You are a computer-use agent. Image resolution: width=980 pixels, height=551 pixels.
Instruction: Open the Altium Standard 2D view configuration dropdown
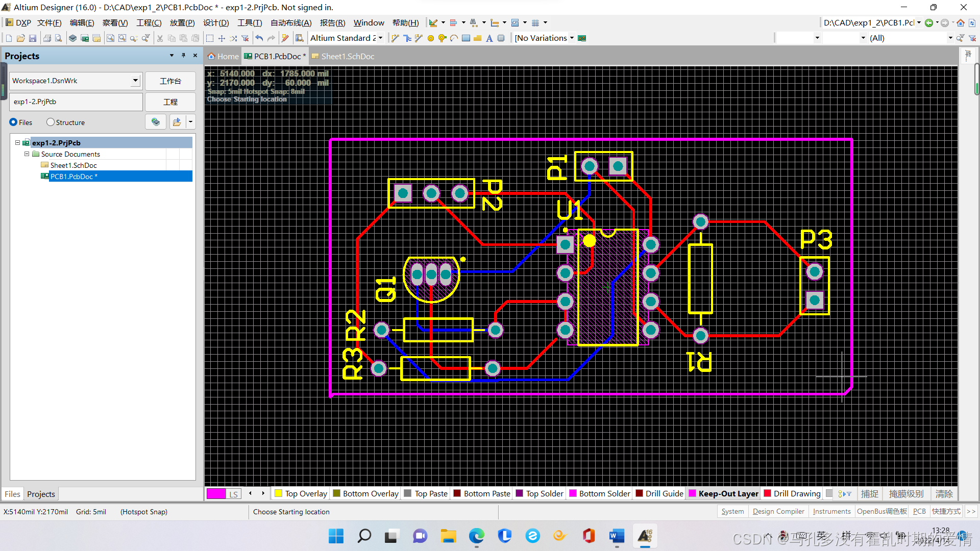(x=380, y=38)
